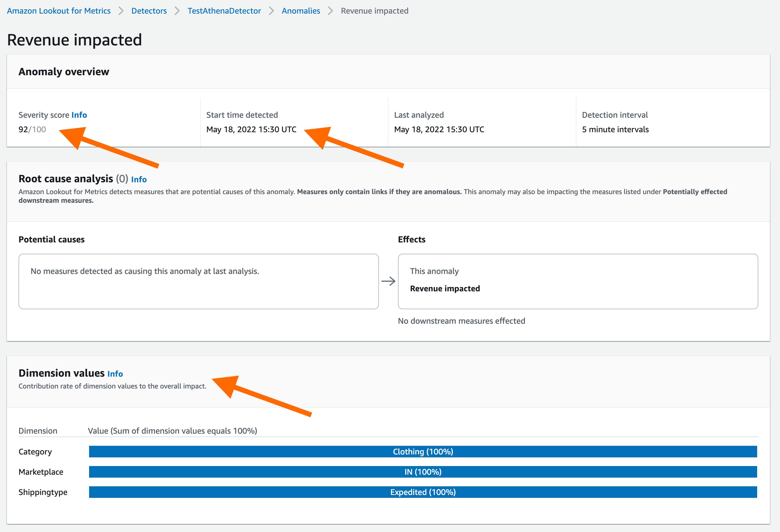Click the Revenue impacted page heading

75,40
